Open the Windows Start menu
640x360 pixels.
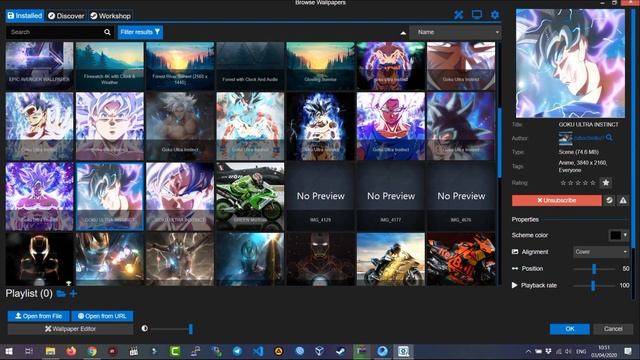(x=9, y=351)
